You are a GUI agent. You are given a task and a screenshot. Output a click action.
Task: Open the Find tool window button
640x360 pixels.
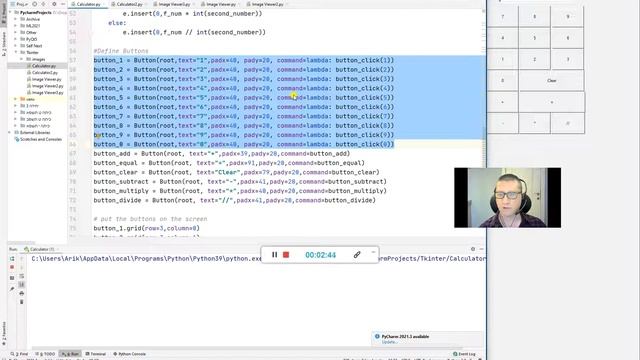(20, 354)
